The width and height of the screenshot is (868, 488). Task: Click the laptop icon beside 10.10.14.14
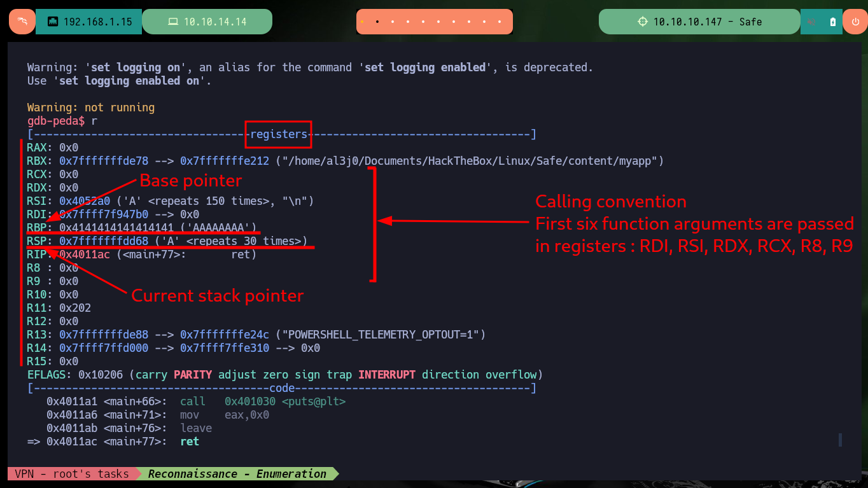coord(172,22)
